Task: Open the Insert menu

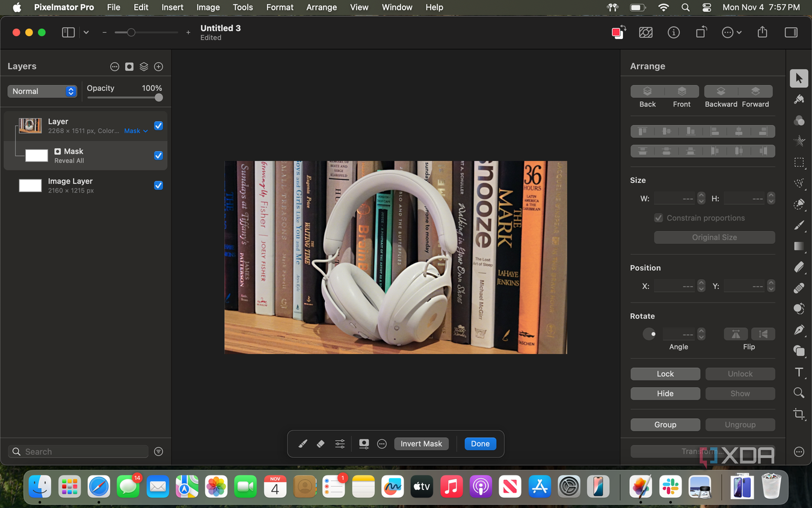Action: [173, 7]
